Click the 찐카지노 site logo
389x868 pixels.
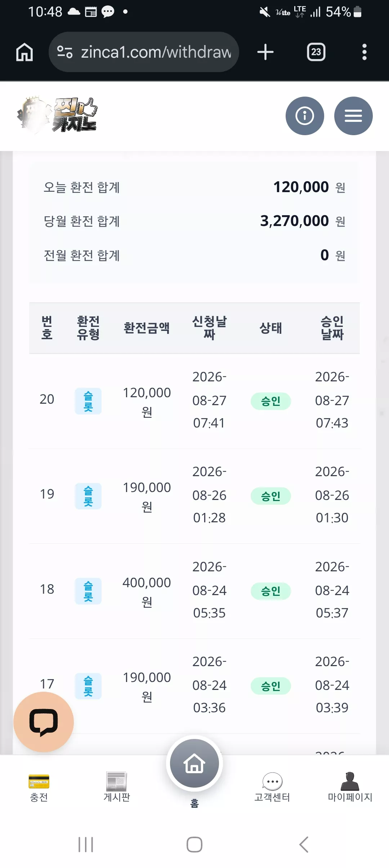point(57,115)
